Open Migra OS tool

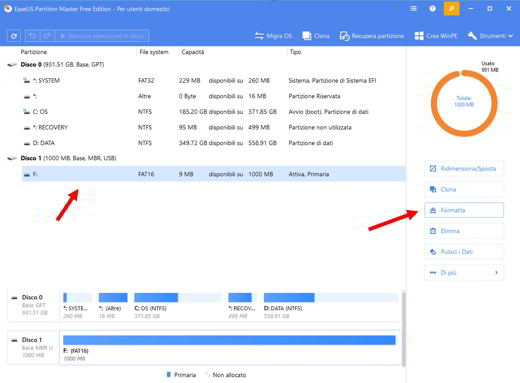coord(273,36)
